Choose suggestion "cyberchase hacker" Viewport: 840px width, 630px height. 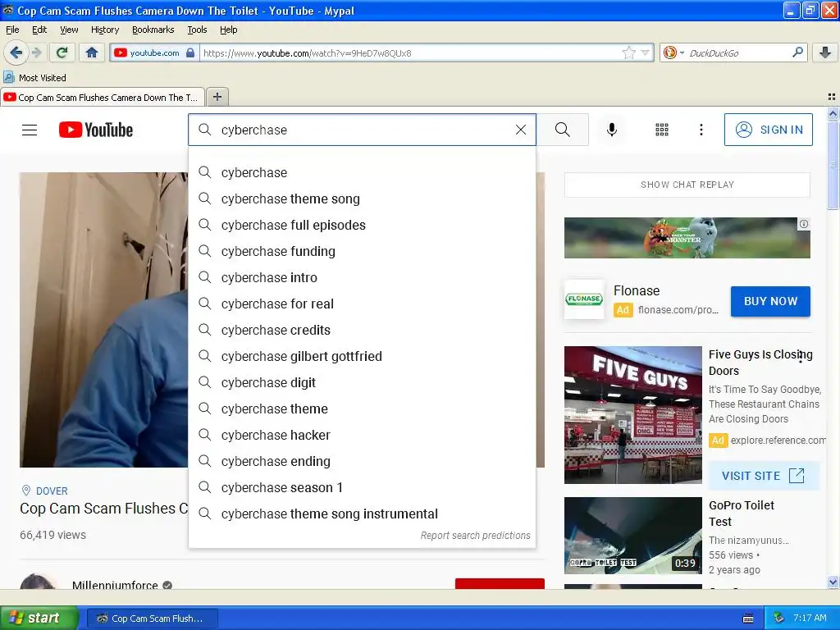click(x=362, y=435)
